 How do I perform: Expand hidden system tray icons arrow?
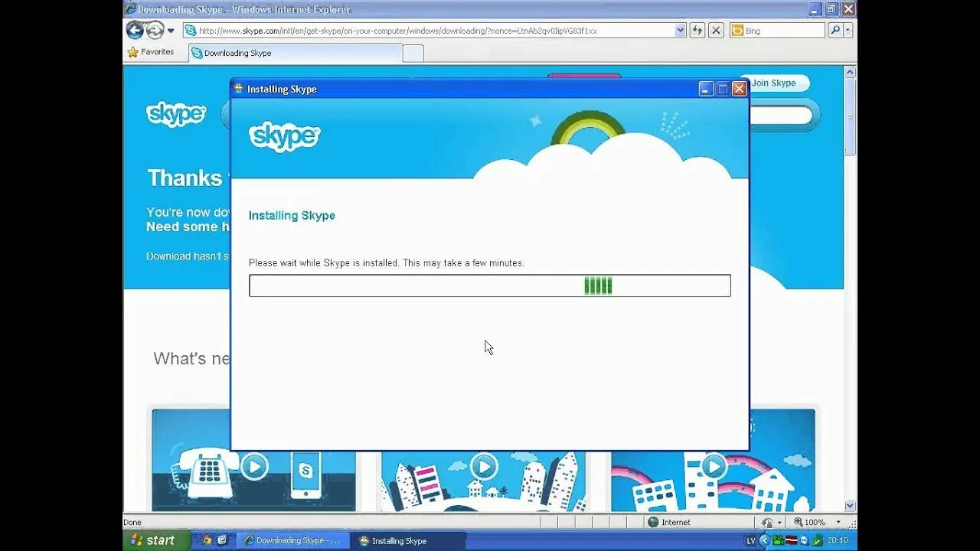(764, 540)
